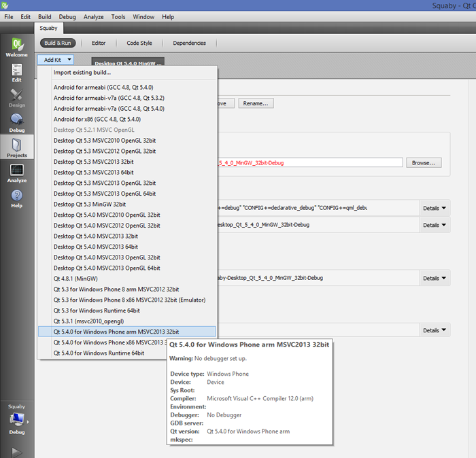Select Desktop Qt 5.3 MSVC2013 OpenGL 64bit
Viewport: 476px width, 458px height.
coord(128,194)
